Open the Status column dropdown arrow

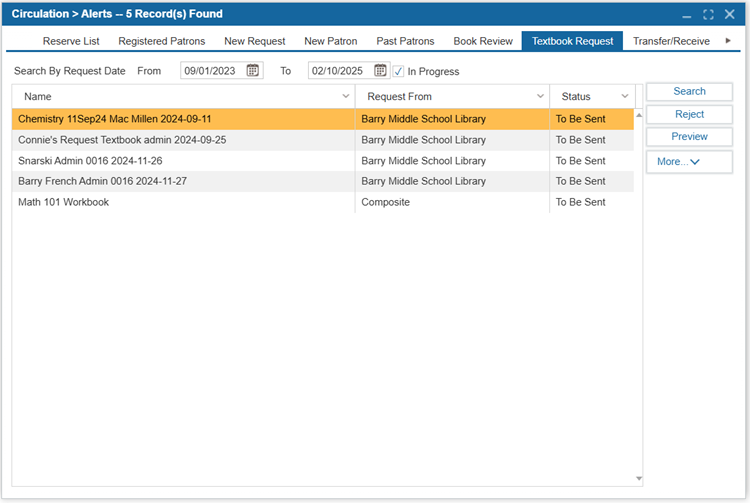click(x=625, y=96)
